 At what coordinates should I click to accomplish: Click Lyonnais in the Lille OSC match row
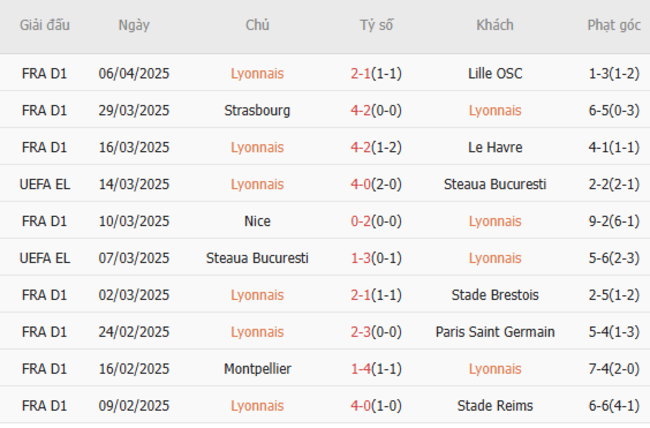coord(257,73)
